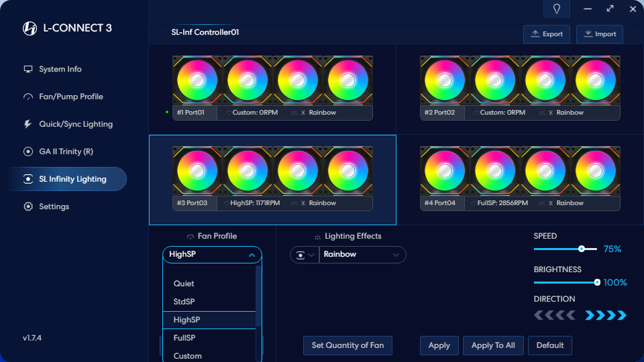The height and width of the screenshot is (362, 644).
Task: Click Rainbow label on Port04
Action: click(570, 203)
